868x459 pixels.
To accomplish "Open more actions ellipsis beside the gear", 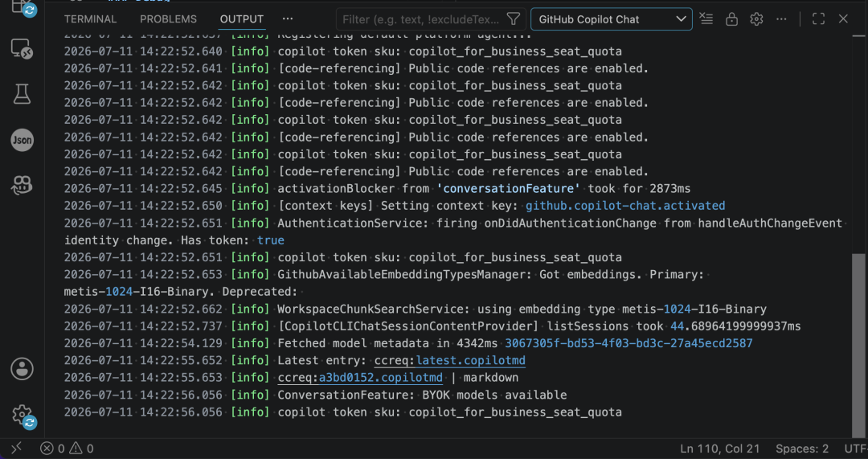I will [x=781, y=18].
